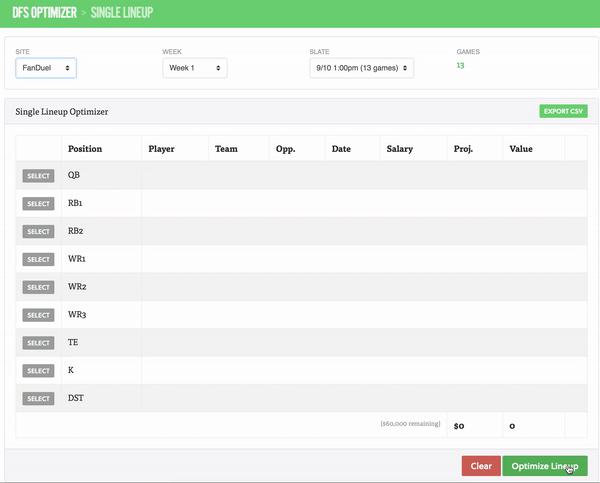The height and width of the screenshot is (483, 600).
Task: Click the QB position label
Action: (74, 175)
